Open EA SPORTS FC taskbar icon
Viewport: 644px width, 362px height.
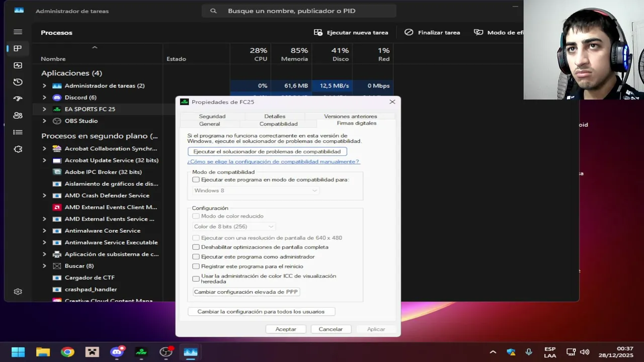pyautogui.click(x=141, y=352)
